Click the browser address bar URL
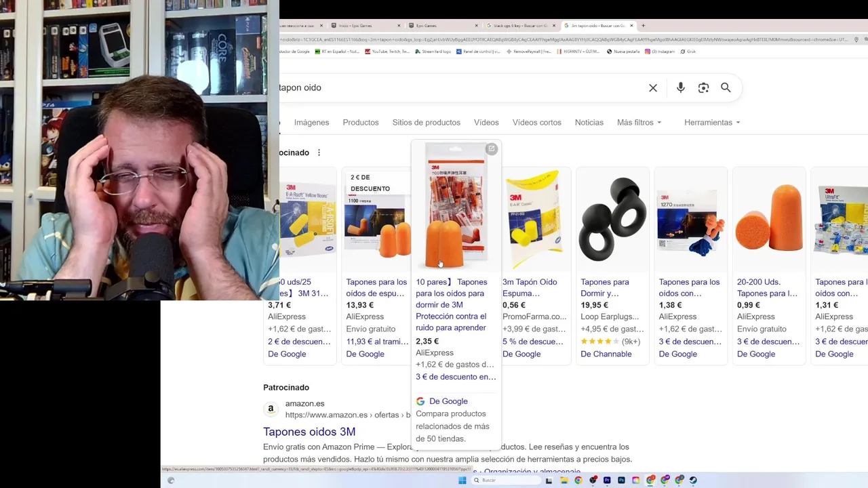Screen dimensions: 868x488 [563, 39]
